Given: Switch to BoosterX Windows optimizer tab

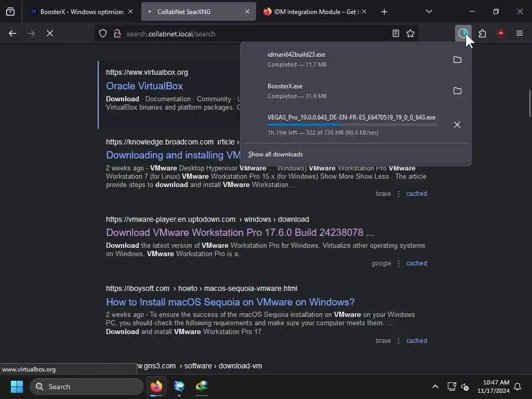Looking at the screenshot, I should point(82,12).
